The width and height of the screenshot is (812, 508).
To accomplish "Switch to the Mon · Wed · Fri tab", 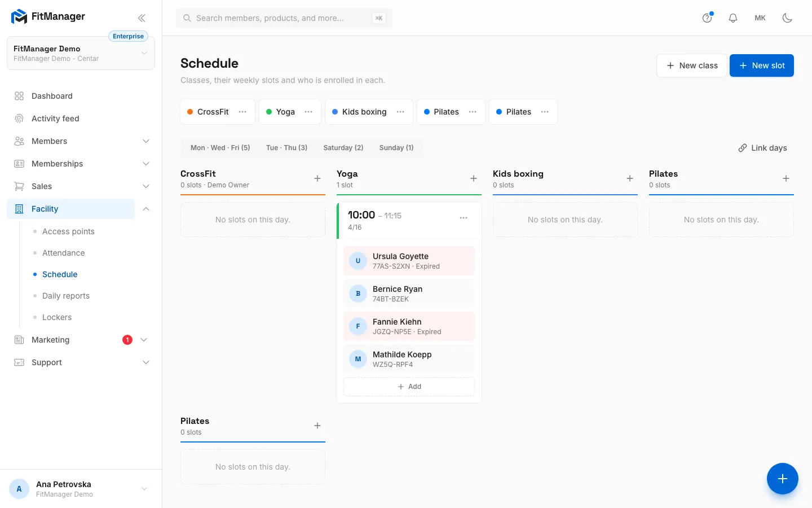I will point(220,148).
